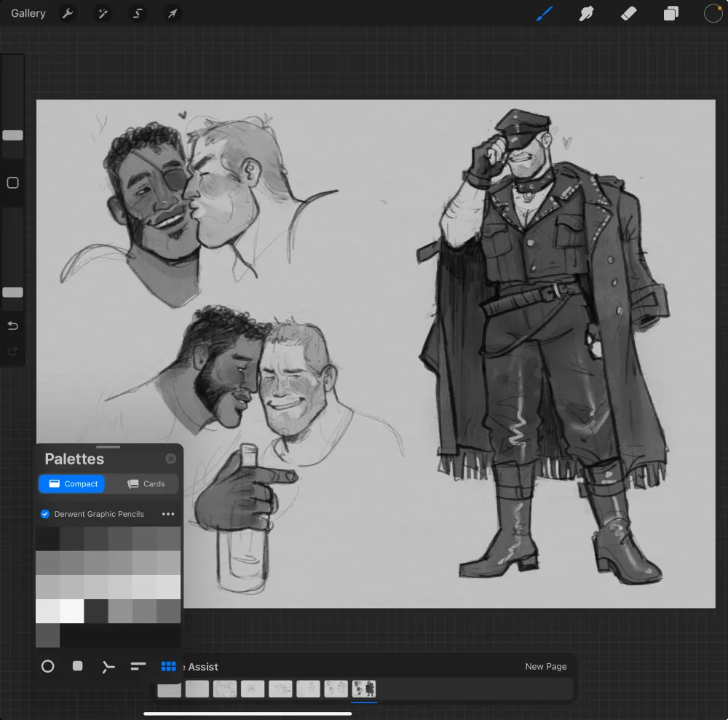Switch to the Disc color picker tab
The height and width of the screenshot is (720, 728).
click(x=48, y=666)
